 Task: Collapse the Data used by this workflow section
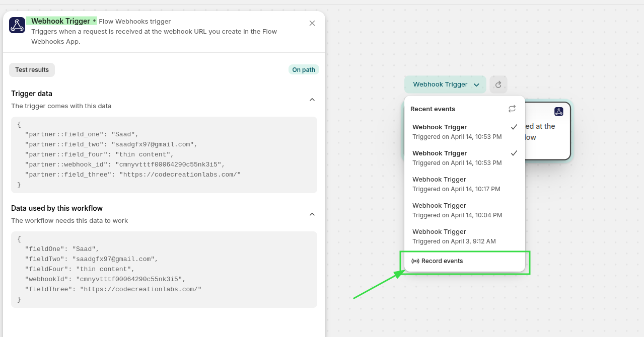tap(312, 214)
